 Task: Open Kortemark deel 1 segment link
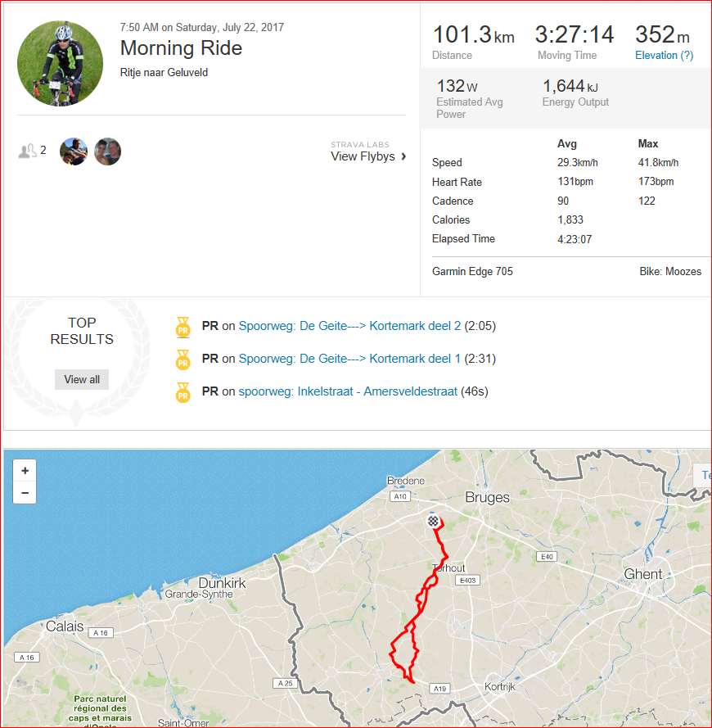pos(349,359)
